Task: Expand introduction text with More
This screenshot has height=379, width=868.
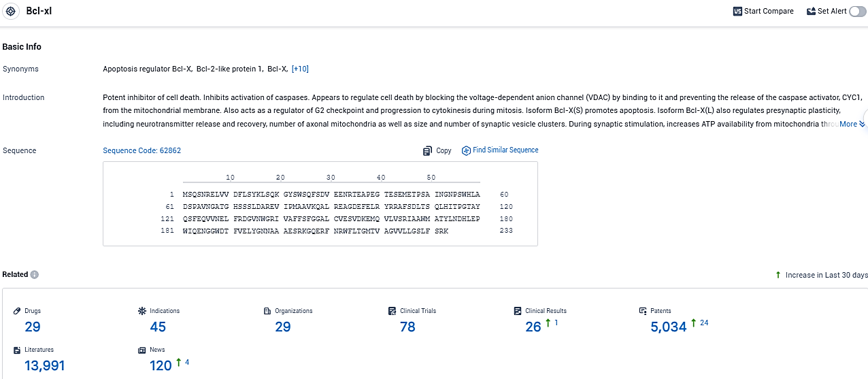Action: [x=852, y=124]
